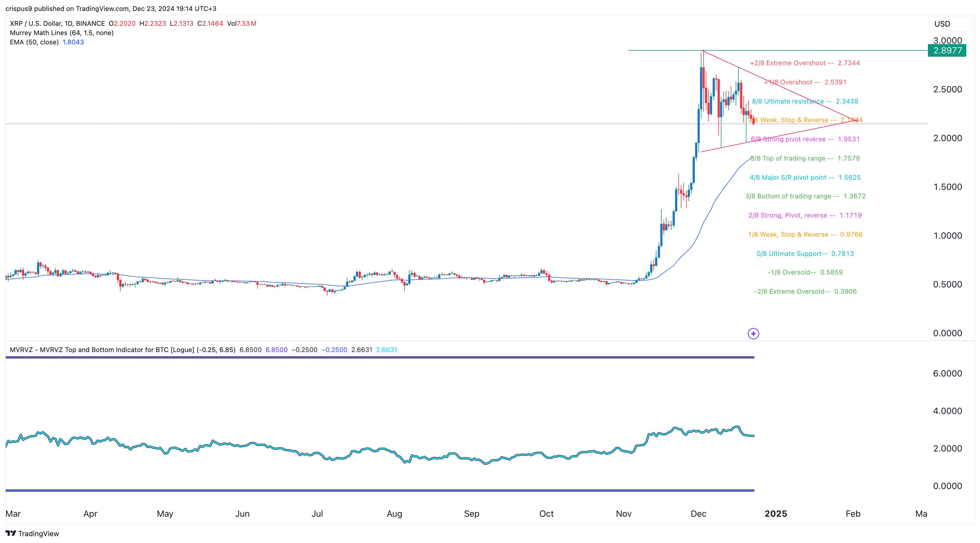Click the +2/8 Extreme Overshoot 2.7344 label
Viewport: 980px width, 543px height.
pyautogui.click(x=805, y=63)
